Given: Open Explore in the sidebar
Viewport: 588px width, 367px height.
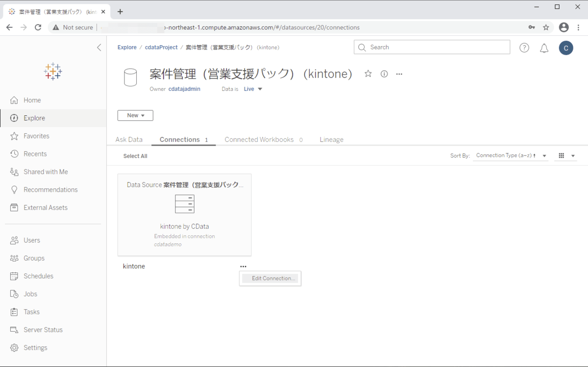Looking at the screenshot, I should (x=53, y=118).
